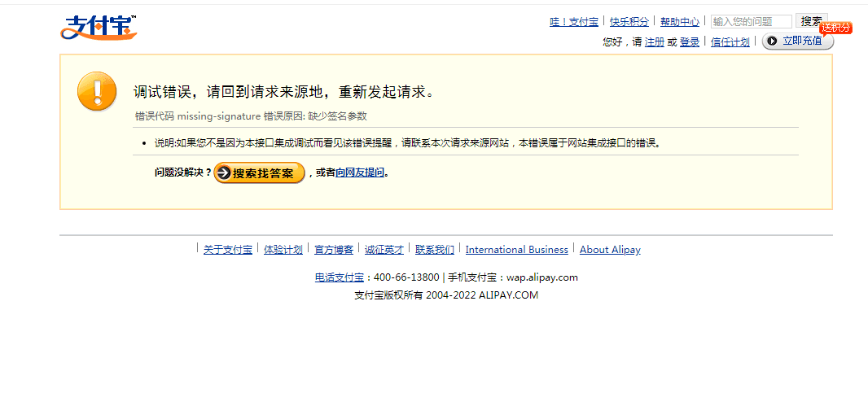This screenshot has width=868, height=406.
Task: Click the 问题没解决？ text
Action: pyautogui.click(x=183, y=172)
